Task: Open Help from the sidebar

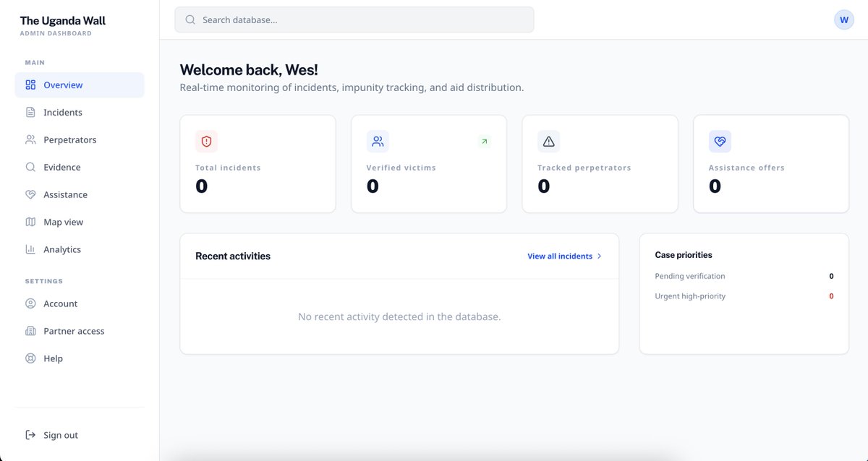Action: pos(53,358)
